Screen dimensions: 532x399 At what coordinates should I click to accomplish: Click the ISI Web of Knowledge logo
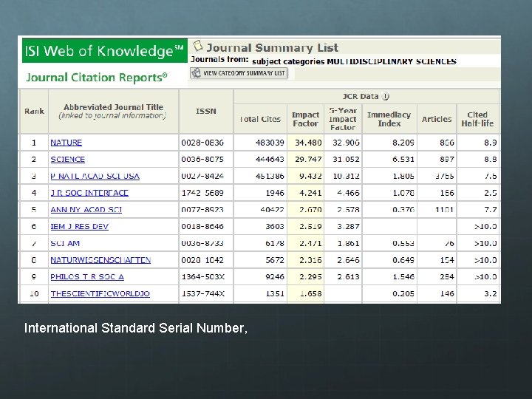(x=105, y=51)
